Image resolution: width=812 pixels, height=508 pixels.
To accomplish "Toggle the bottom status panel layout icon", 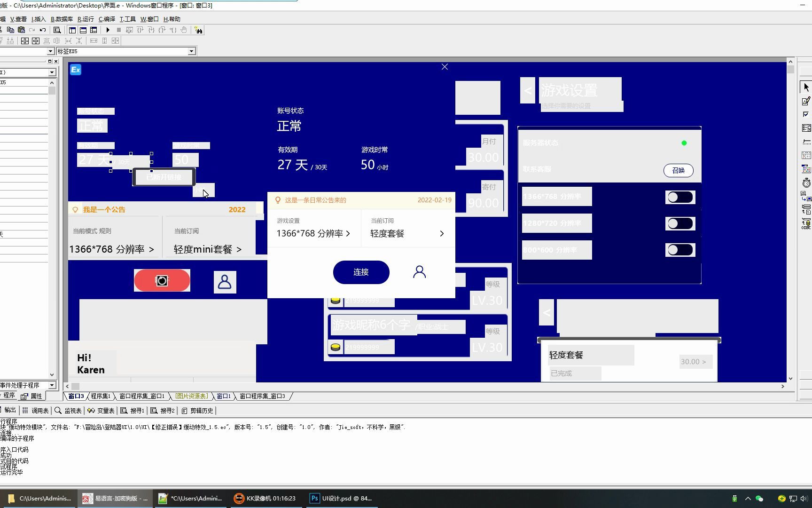I will click(x=83, y=30).
